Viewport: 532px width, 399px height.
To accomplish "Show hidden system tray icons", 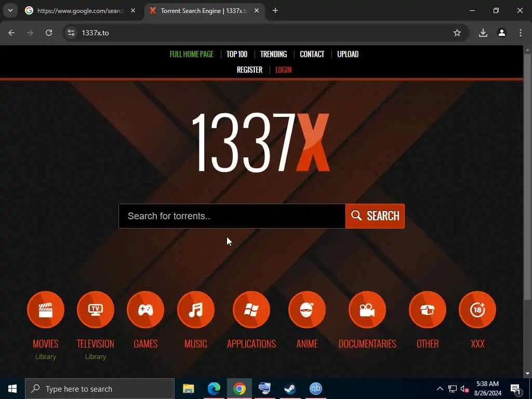I will click(x=440, y=389).
